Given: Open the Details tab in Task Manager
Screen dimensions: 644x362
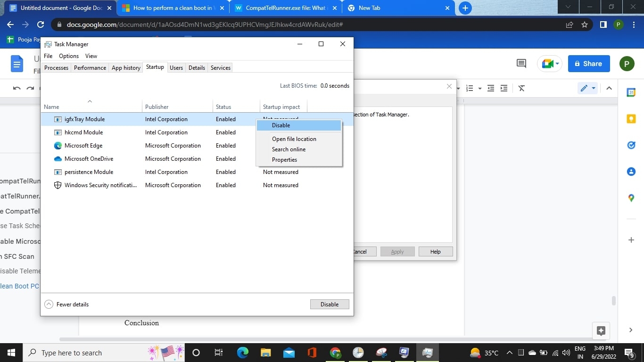Looking at the screenshot, I should coord(197,68).
